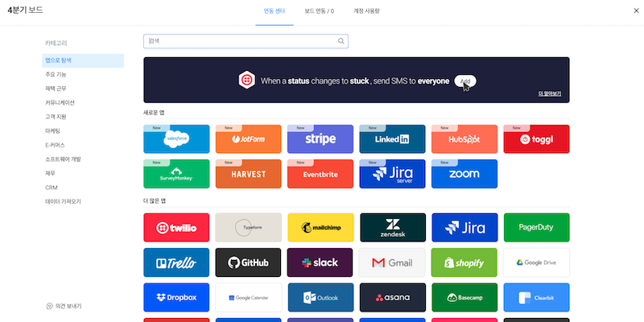Select the Outlook integration tile

click(x=320, y=297)
